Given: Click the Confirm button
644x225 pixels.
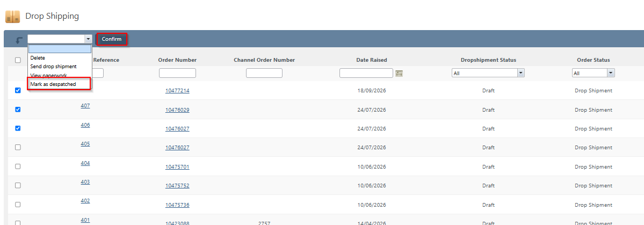Looking at the screenshot, I should (112, 39).
